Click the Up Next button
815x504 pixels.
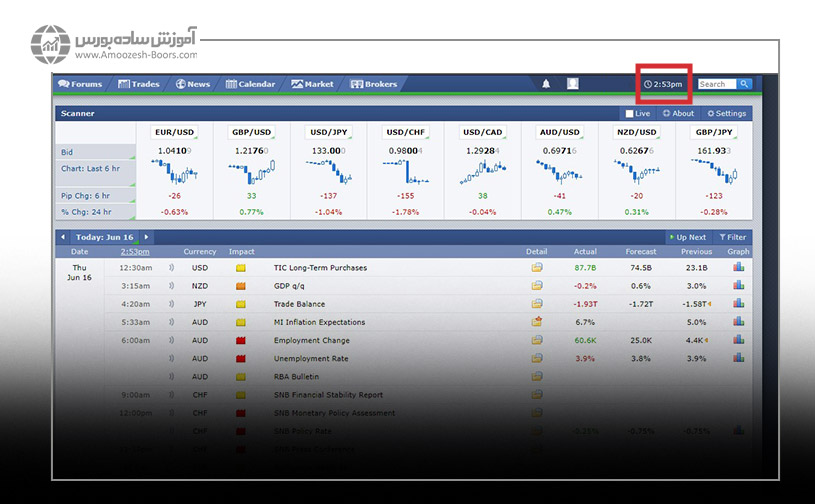(x=686, y=237)
